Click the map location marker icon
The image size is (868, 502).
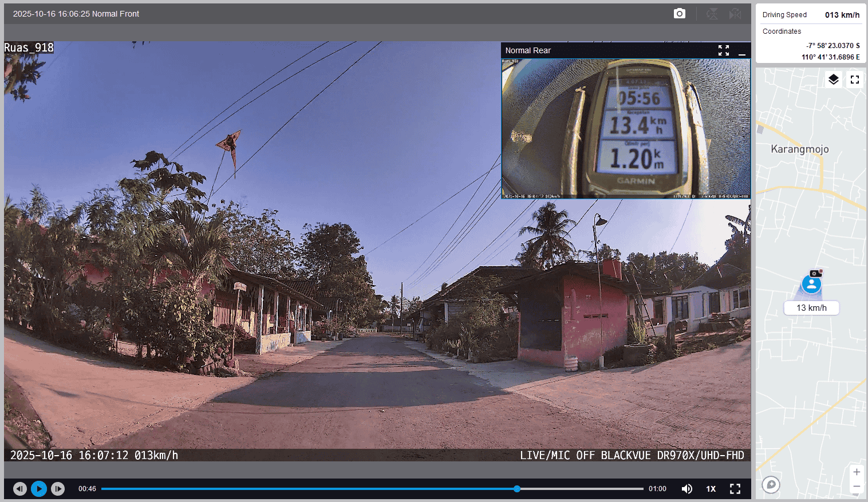[811, 284]
